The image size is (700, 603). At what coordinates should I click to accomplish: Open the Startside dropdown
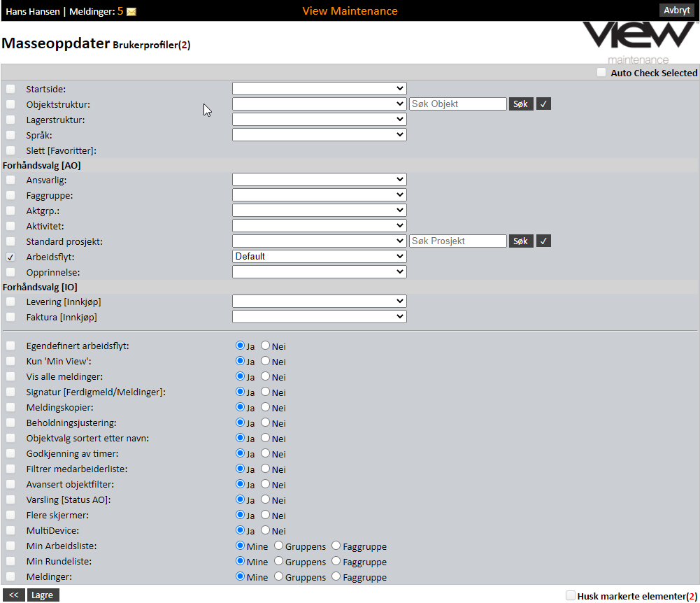319,89
